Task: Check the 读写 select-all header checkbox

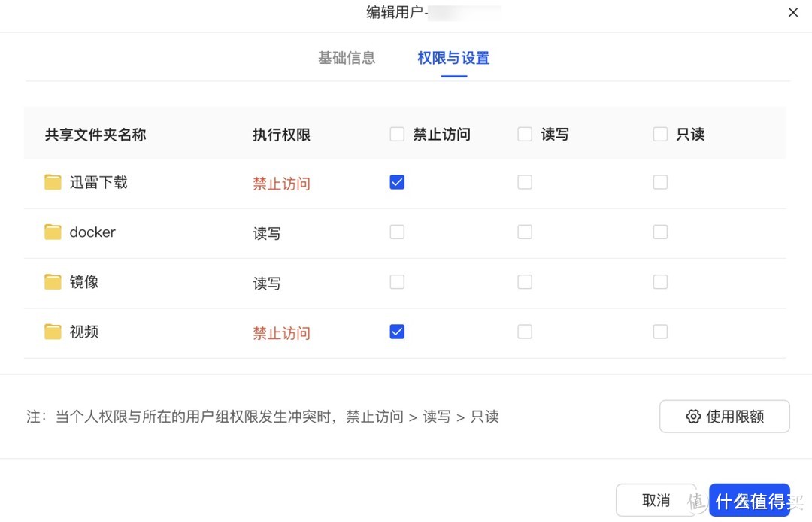Action: 525,134
